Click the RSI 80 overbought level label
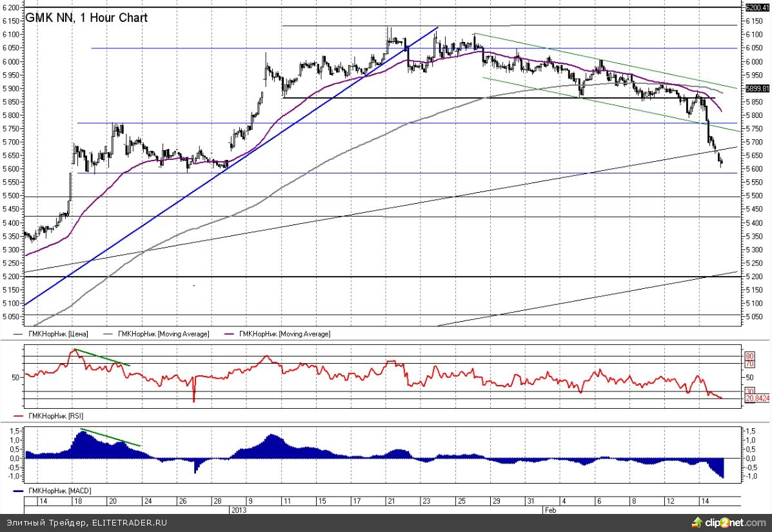Image resolution: width=772 pixels, height=532 pixels. click(x=749, y=356)
